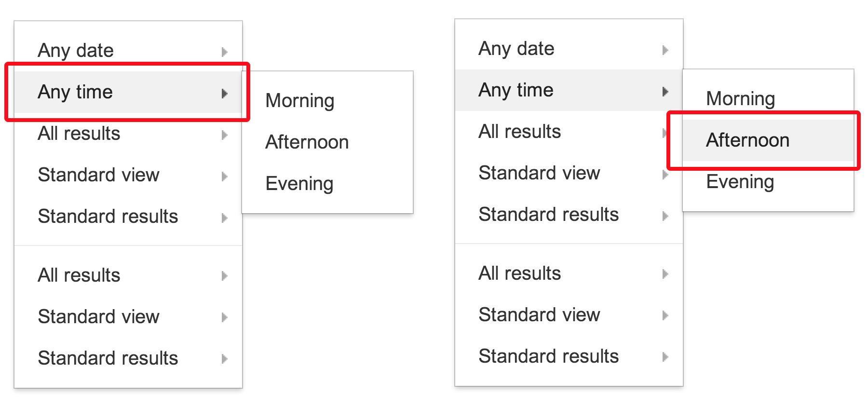This screenshot has width=868, height=409.
Task: Click Any date in the left menu
Action: 76,50
